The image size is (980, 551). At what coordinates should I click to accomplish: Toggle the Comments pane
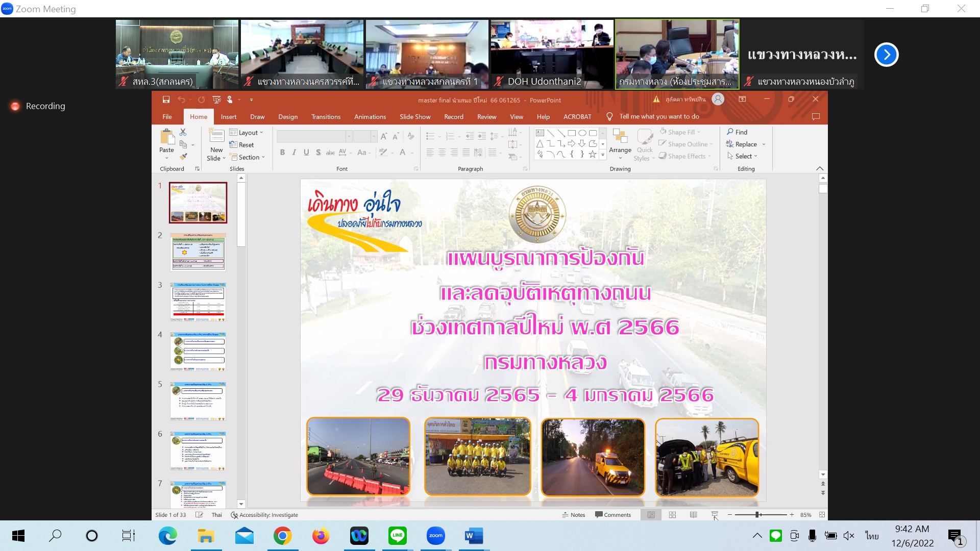tap(612, 515)
